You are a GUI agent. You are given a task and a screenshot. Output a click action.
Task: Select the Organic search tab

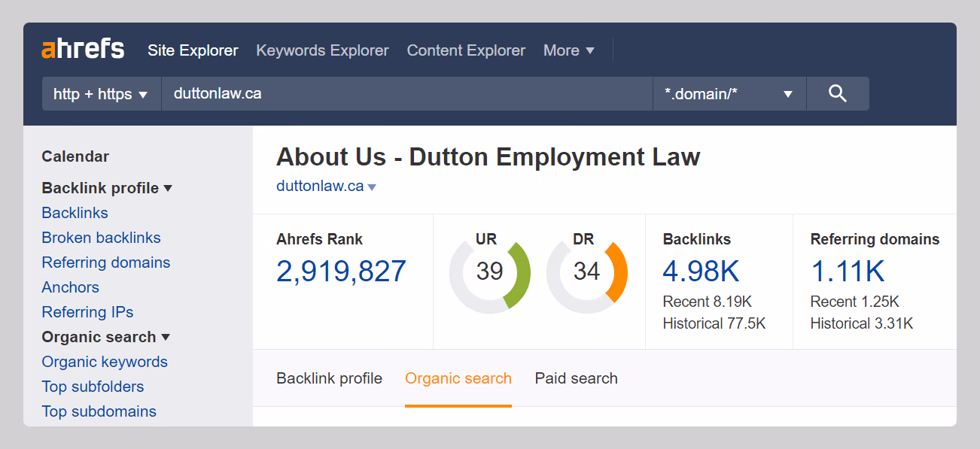click(x=458, y=378)
